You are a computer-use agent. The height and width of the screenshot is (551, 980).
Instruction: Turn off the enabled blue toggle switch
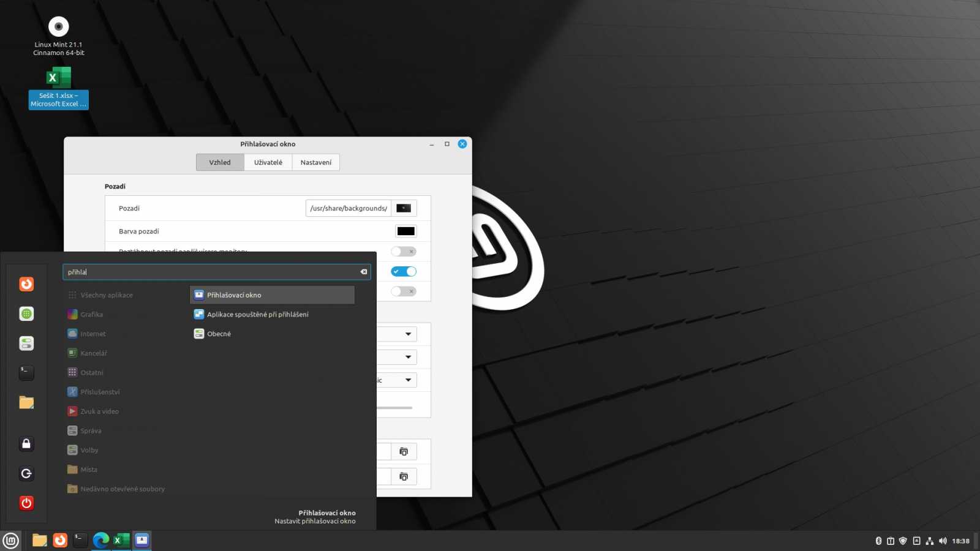(x=404, y=271)
